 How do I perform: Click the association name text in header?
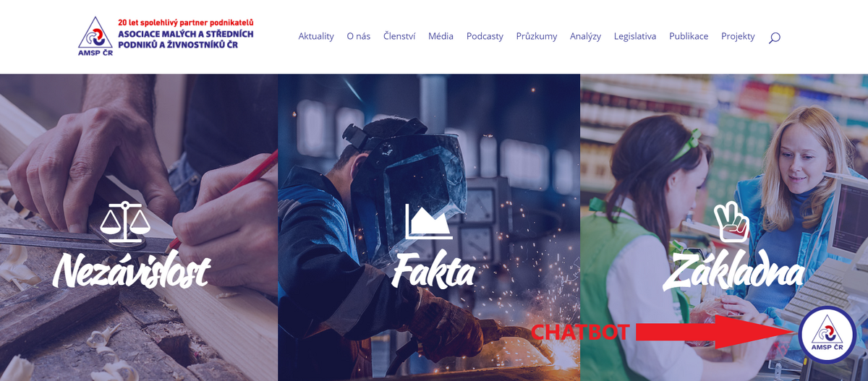(186, 39)
